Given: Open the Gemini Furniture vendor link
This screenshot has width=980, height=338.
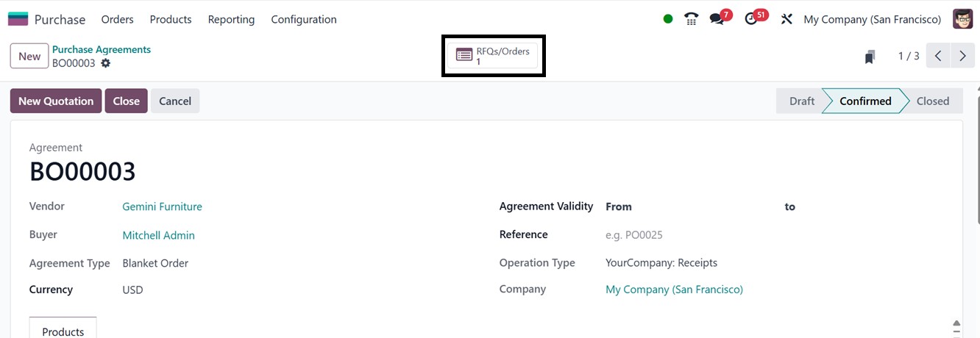Looking at the screenshot, I should coord(162,206).
